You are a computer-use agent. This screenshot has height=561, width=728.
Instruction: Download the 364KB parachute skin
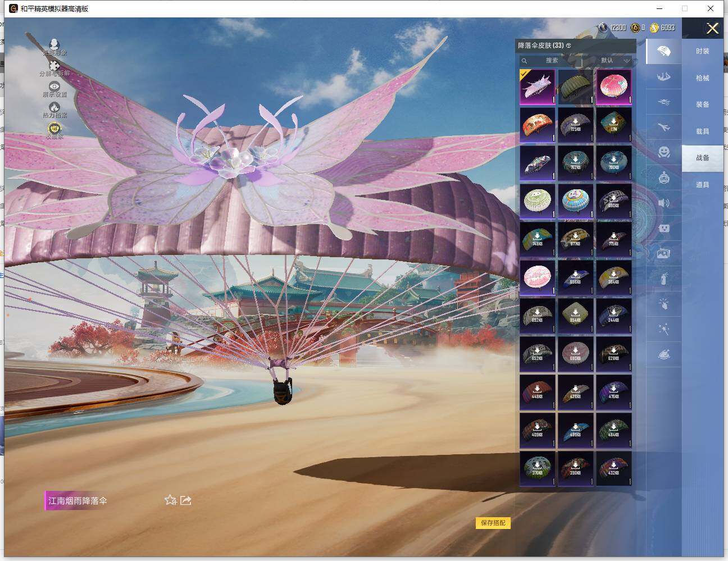pos(614,278)
